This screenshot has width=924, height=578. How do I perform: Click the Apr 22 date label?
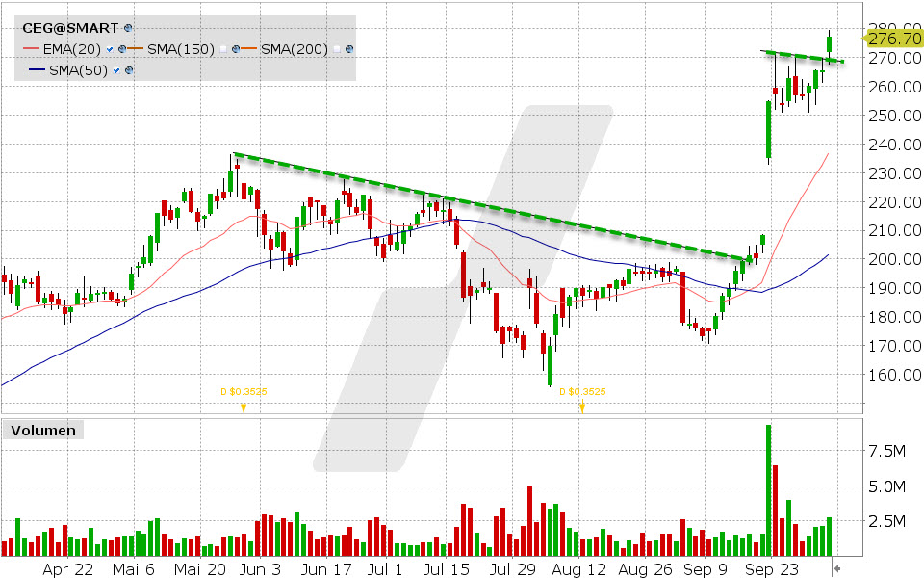pos(67,569)
